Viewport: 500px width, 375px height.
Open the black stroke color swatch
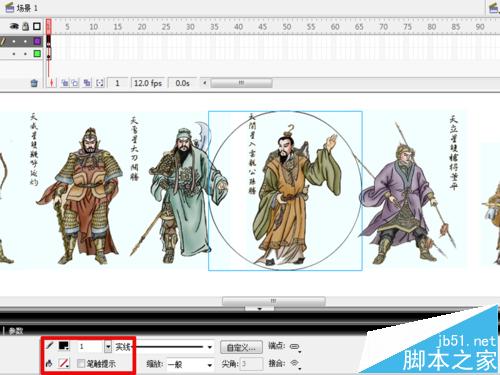coord(64,346)
